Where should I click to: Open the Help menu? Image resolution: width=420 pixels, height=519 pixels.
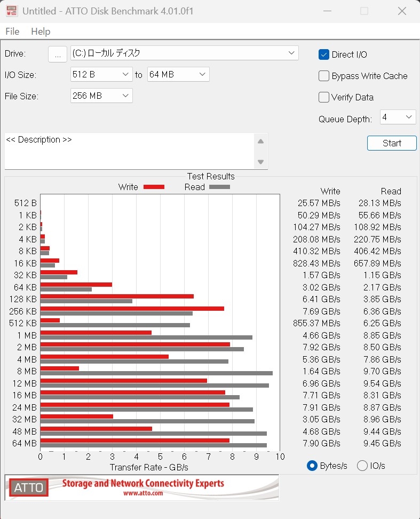point(41,32)
